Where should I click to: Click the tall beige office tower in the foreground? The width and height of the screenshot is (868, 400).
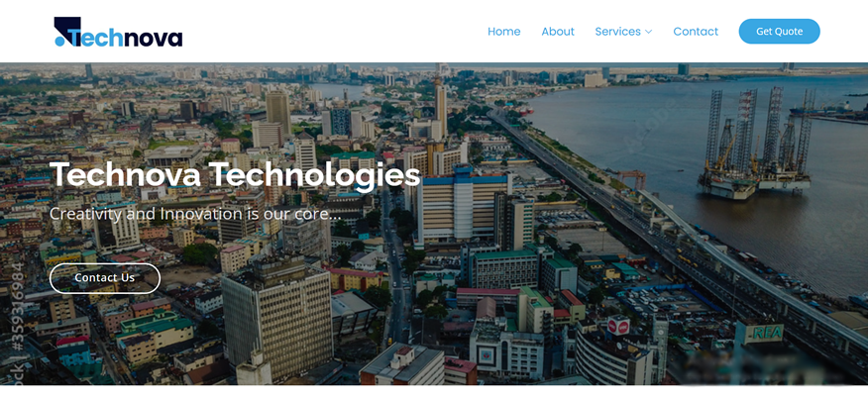click(276, 319)
